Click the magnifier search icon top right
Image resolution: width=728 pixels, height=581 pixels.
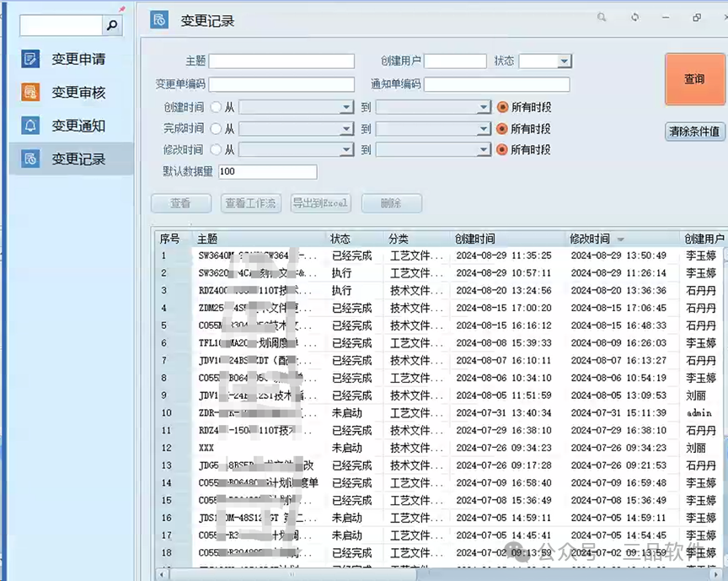click(602, 17)
